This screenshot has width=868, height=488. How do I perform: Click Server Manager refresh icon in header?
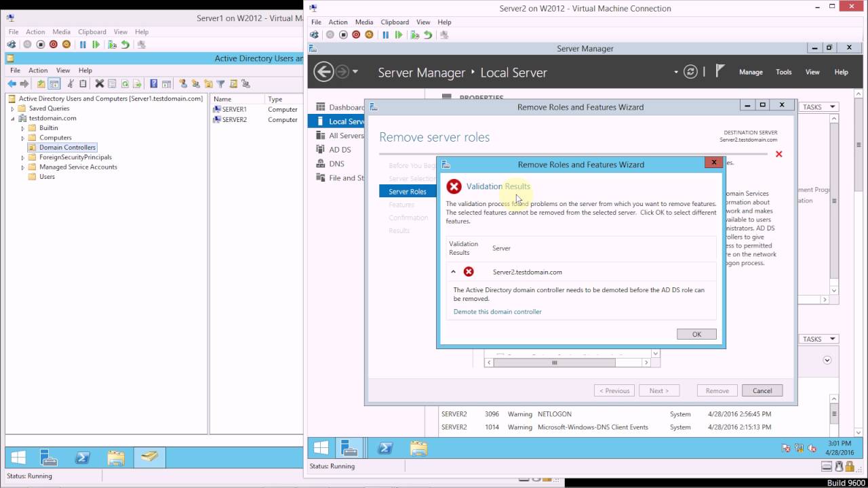coord(690,72)
